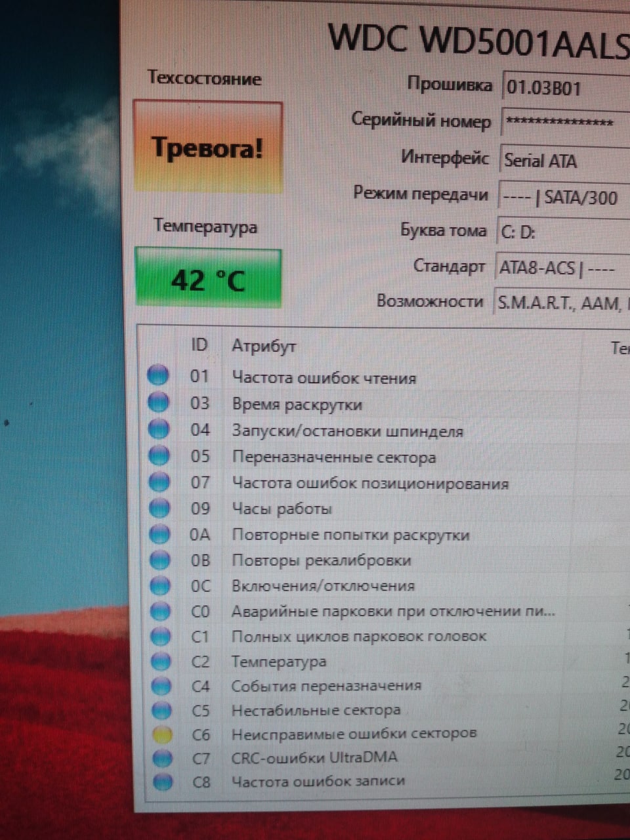Viewport: 630px width, 840px height.
Task: Click the status icon for attribute C0
Action: (x=160, y=611)
